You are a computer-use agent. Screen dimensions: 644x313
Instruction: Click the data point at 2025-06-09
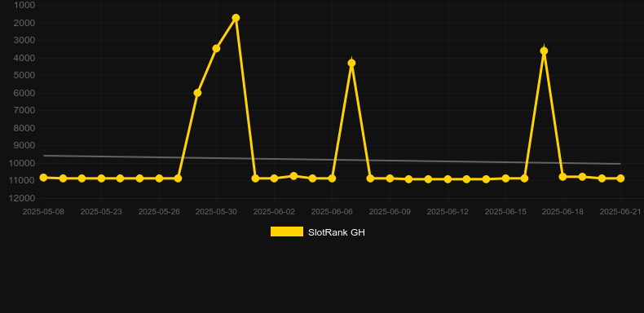pyautogui.click(x=390, y=179)
